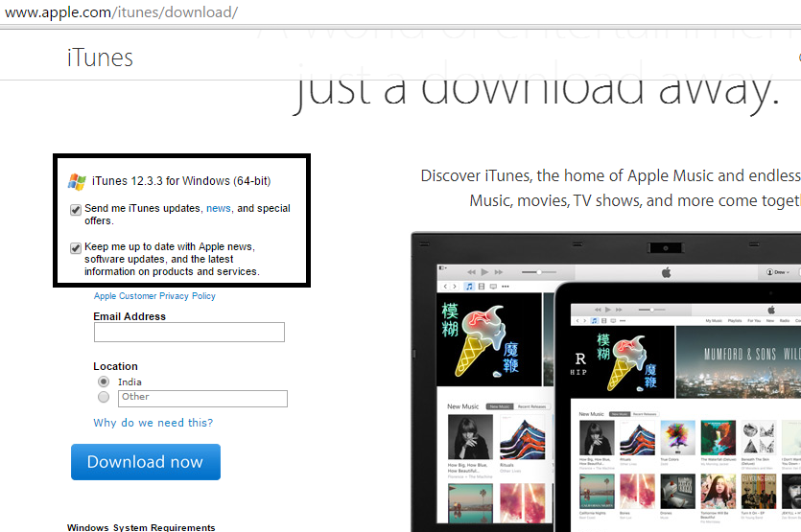Select the Other location radio button

tap(104, 397)
